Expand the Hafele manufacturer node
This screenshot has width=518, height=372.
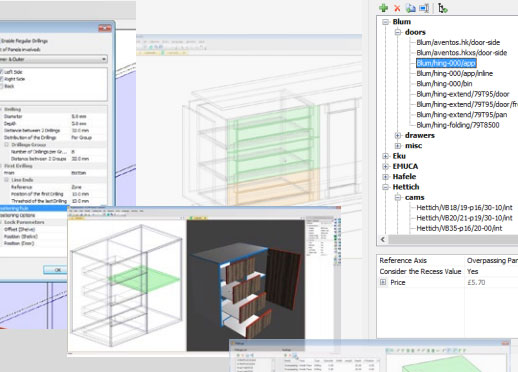click(x=386, y=177)
